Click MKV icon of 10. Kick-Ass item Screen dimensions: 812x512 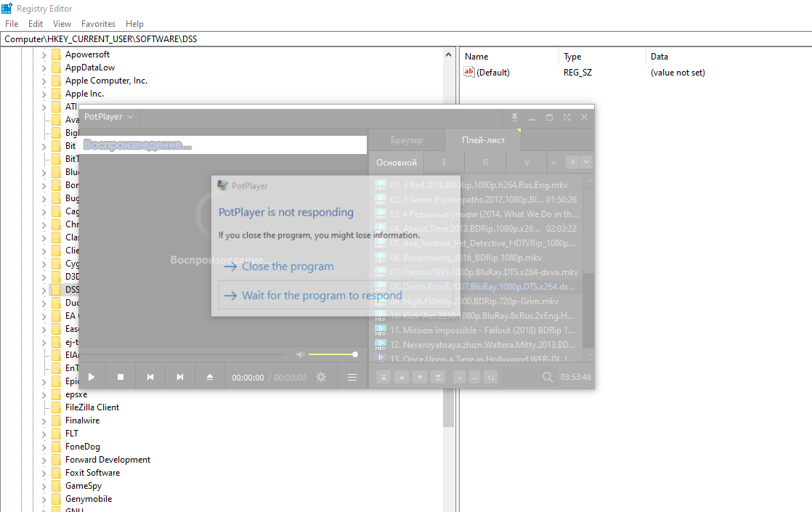click(381, 315)
